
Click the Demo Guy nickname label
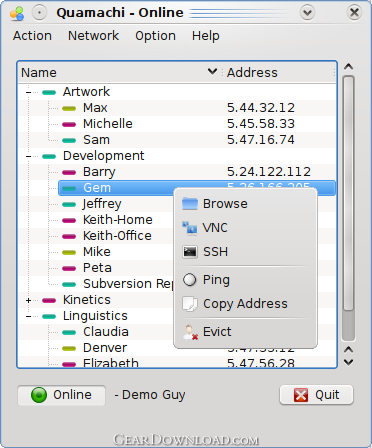tap(150, 395)
